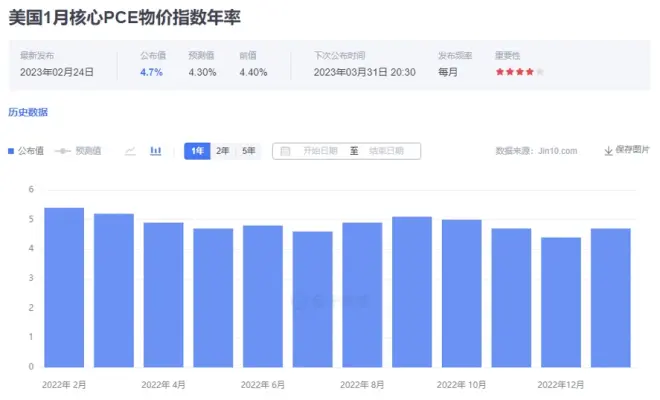660x400 pixels.
Task: Select the 2年 time range
Action: click(x=222, y=151)
